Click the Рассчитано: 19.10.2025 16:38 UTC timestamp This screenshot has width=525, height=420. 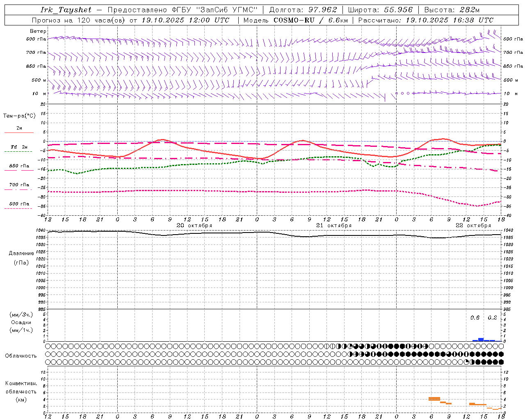click(x=426, y=20)
